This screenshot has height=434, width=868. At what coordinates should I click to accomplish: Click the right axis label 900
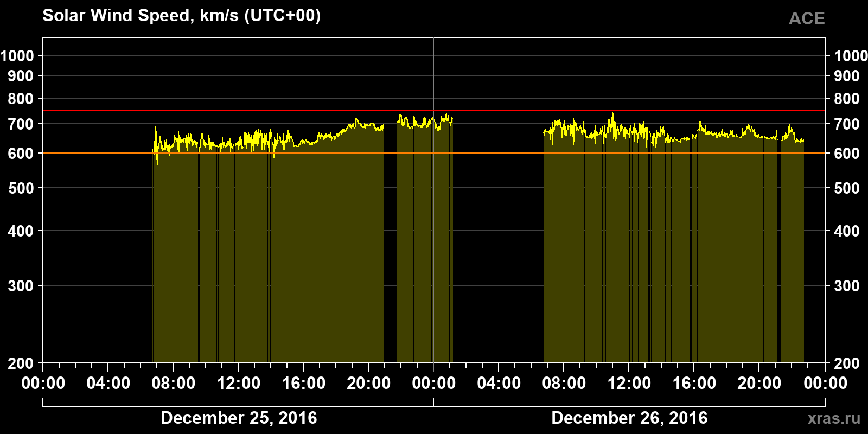click(x=847, y=76)
